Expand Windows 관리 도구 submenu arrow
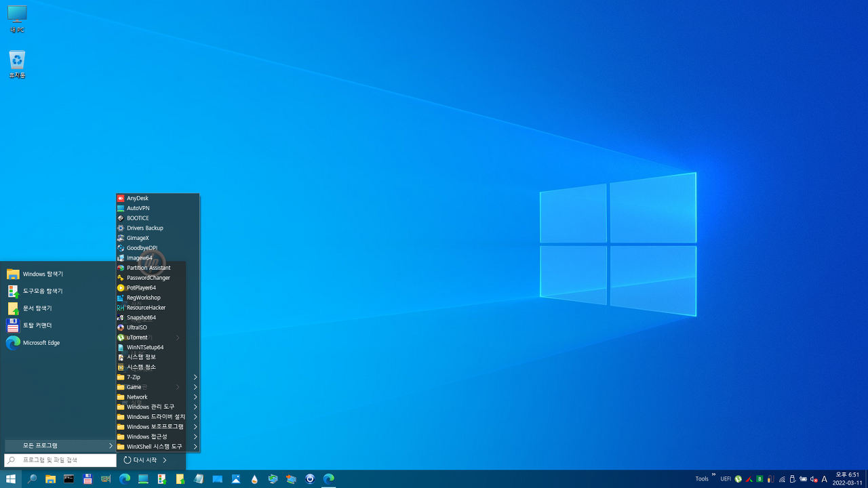This screenshot has width=868, height=488. [x=195, y=407]
